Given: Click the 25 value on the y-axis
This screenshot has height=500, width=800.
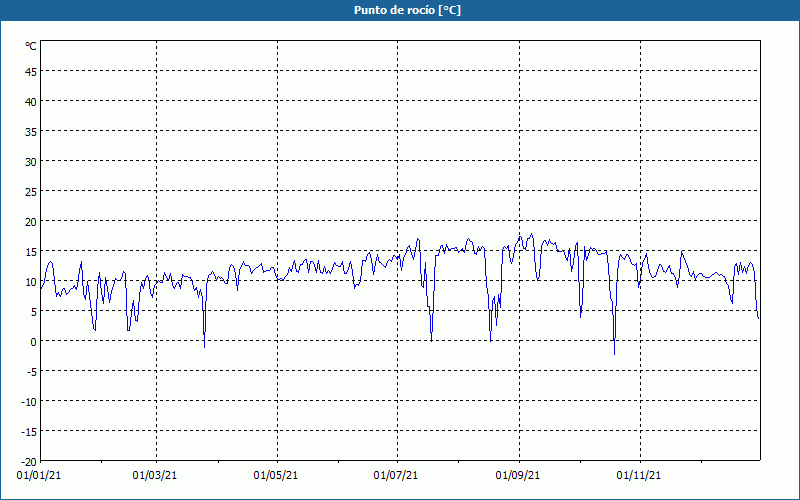Looking at the screenshot, I should point(31,192).
